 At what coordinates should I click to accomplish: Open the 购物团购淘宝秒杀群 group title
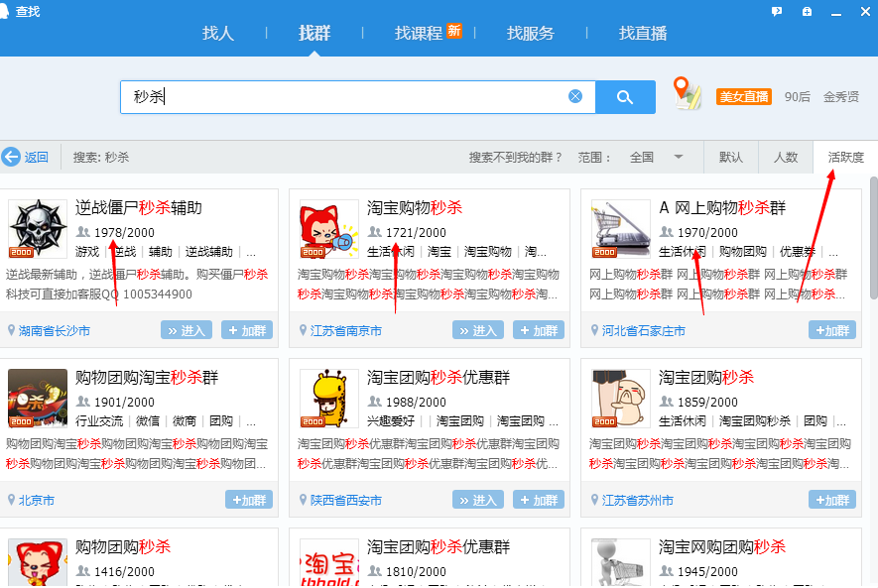147,377
